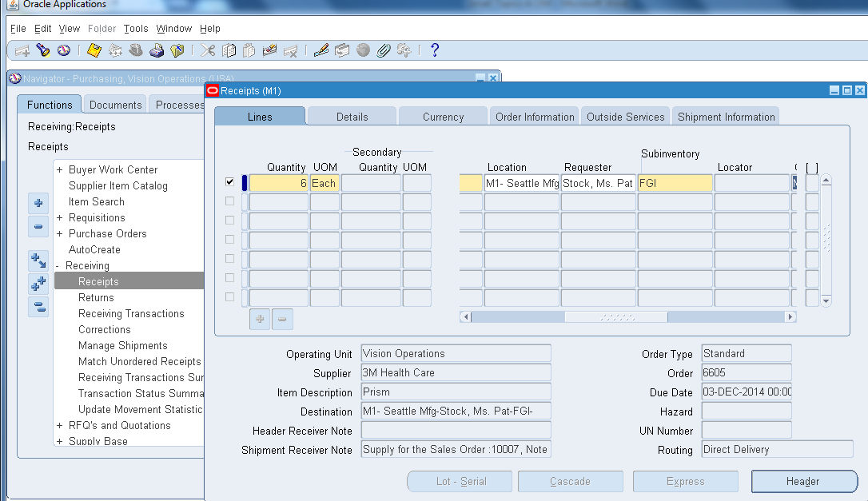
Task: Print using the printer icon
Action: pos(157,50)
